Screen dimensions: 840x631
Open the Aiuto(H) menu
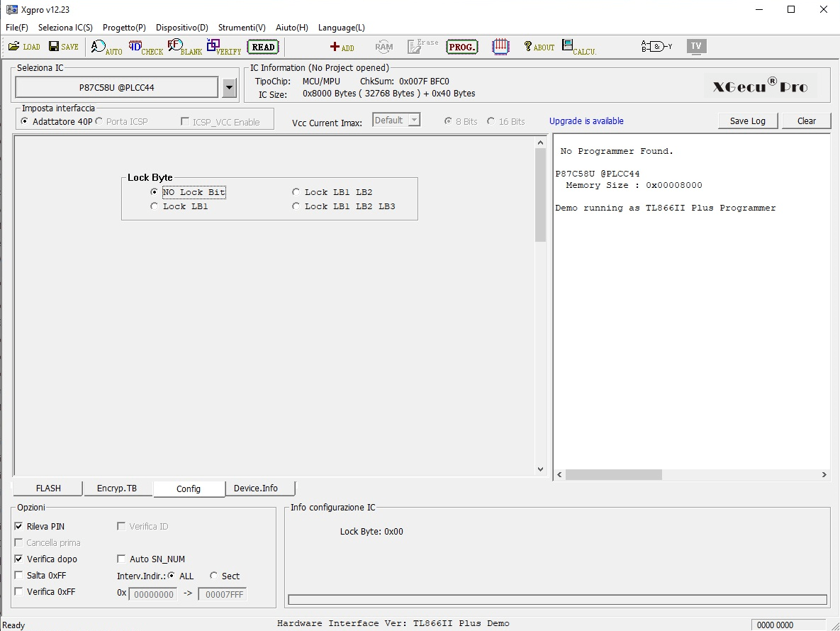pos(292,28)
